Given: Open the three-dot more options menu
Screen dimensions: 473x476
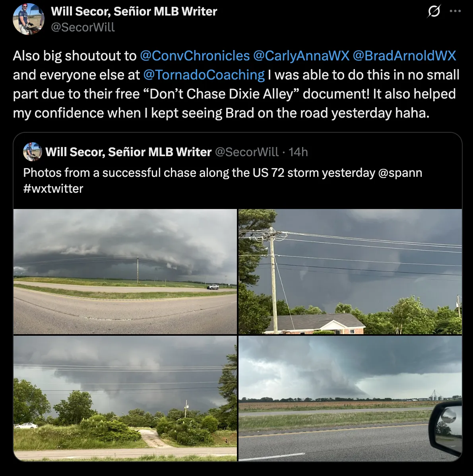Looking at the screenshot, I should [455, 11].
